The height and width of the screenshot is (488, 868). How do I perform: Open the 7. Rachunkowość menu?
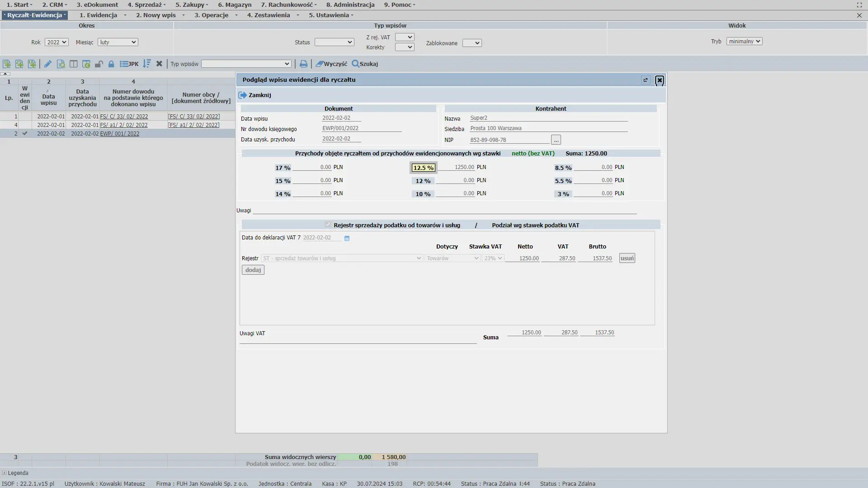[288, 5]
